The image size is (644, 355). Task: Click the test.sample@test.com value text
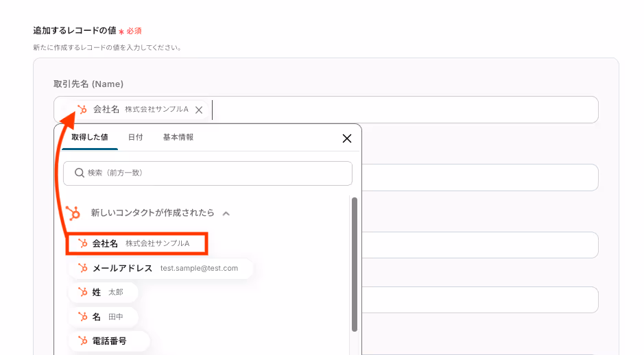pyautogui.click(x=199, y=269)
